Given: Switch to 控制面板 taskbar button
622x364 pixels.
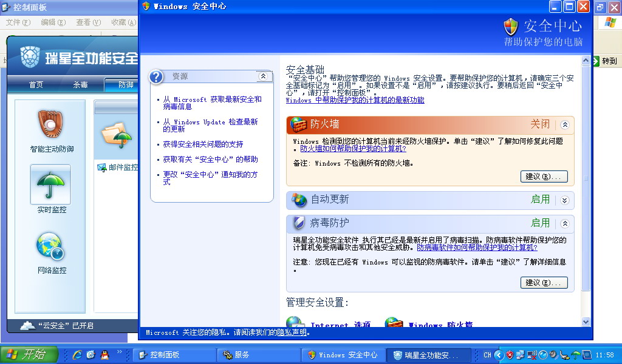Looking at the screenshot, I should (174, 355).
